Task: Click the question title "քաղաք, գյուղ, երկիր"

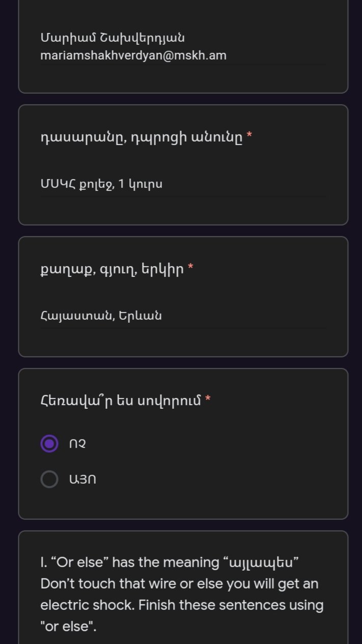Action: [x=112, y=268]
